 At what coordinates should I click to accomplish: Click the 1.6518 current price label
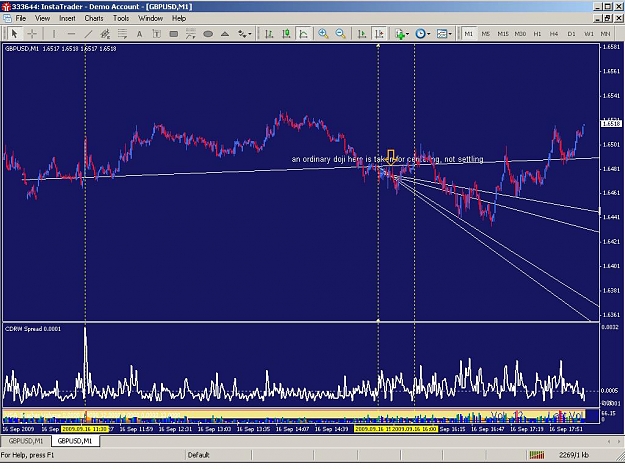click(611, 124)
